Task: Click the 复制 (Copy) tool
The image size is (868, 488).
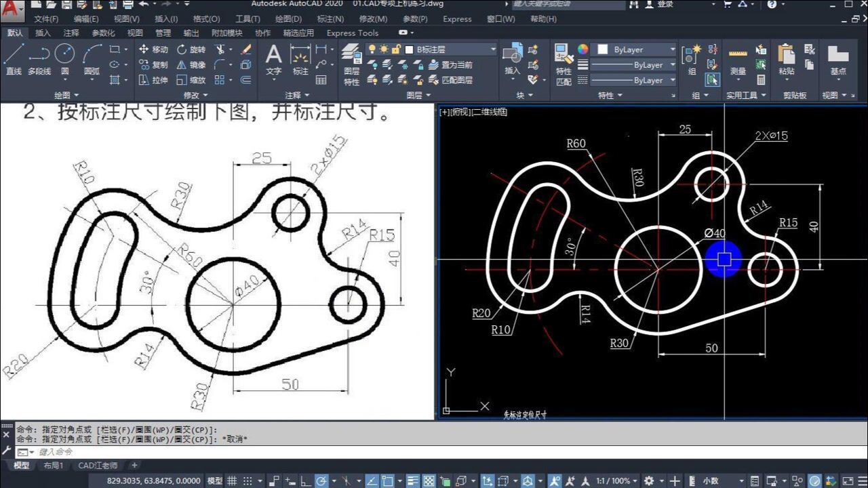Action: [153, 65]
